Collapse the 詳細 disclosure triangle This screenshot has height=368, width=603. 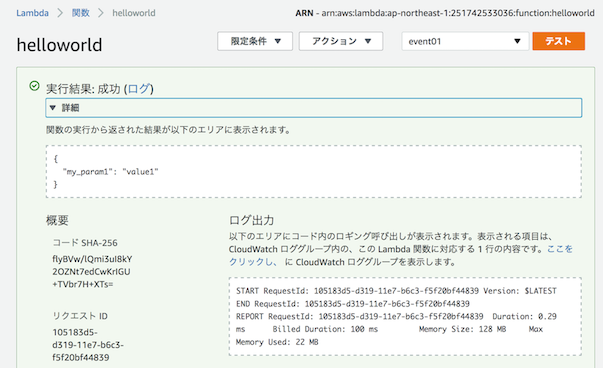tap(53, 108)
